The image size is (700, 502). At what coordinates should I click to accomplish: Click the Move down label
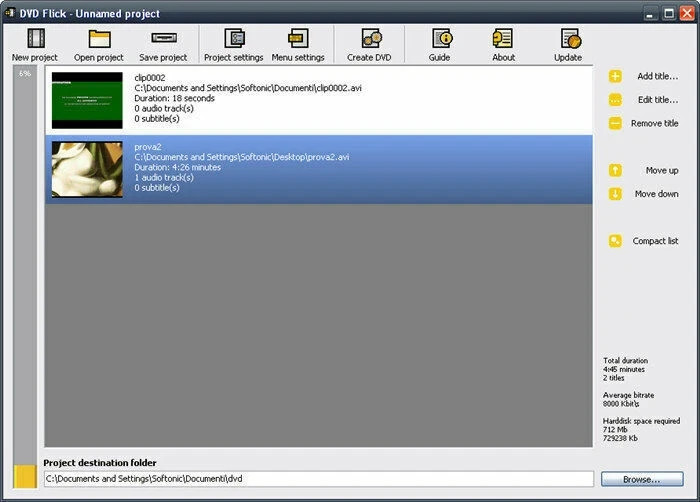click(657, 194)
